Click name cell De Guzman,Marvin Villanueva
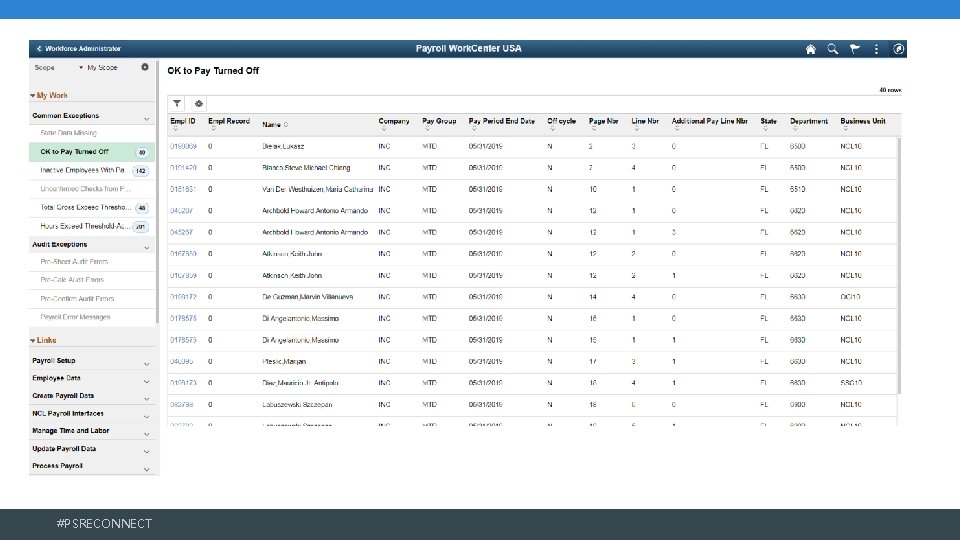 (x=307, y=298)
